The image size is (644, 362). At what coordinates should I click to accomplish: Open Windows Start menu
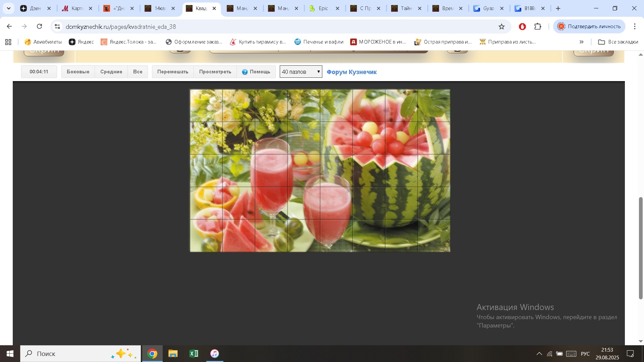click(x=10, y=354)
